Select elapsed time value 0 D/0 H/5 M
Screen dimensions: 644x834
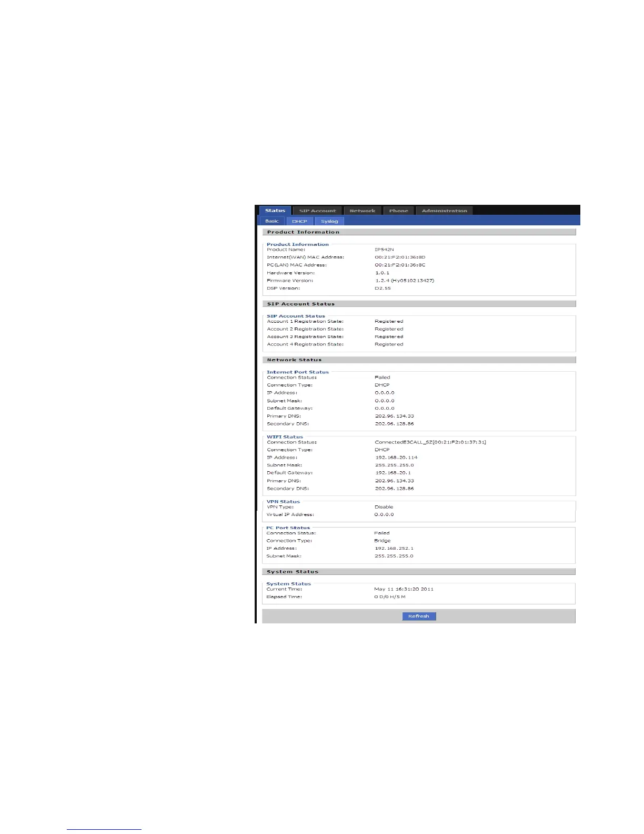(x=389, y=597)
